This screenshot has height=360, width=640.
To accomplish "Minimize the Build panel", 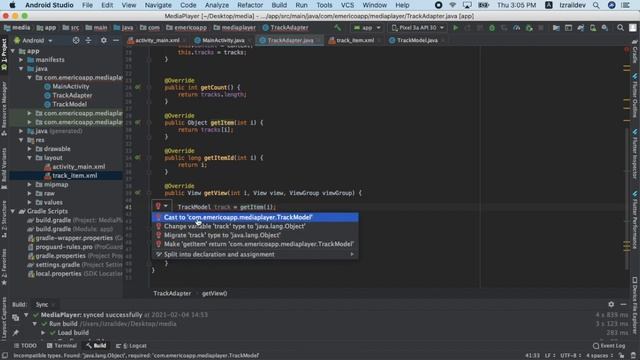I will pyautogui.click(x=623, y=304).
